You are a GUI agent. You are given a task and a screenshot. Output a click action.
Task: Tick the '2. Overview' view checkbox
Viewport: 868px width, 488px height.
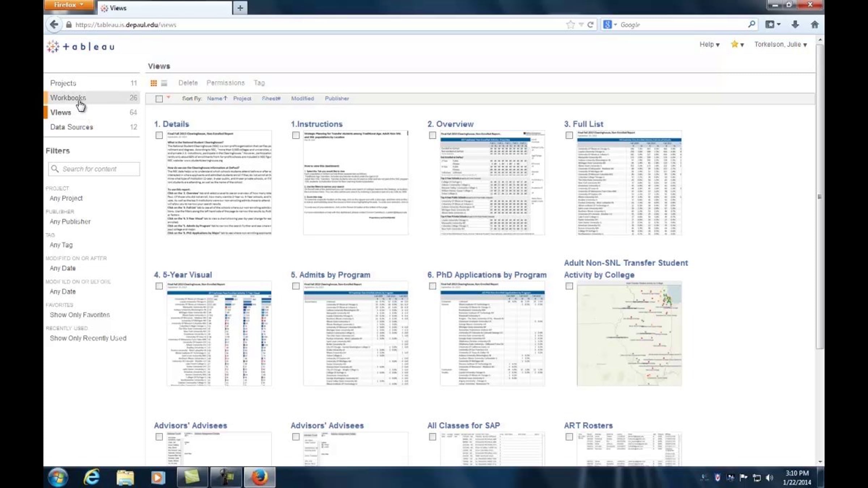click(433, 135)
